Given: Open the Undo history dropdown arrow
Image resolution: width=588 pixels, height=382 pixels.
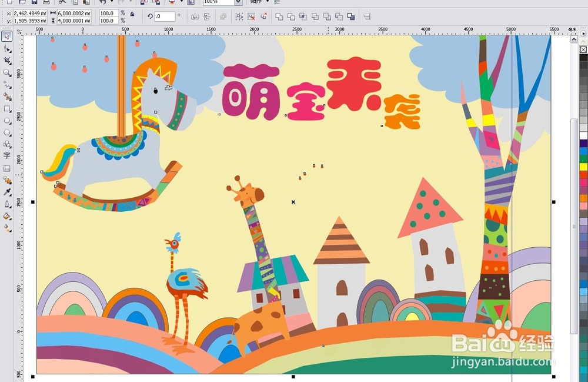Looking at the screenshot, I should pyautogui.click(x=112, y=3).
